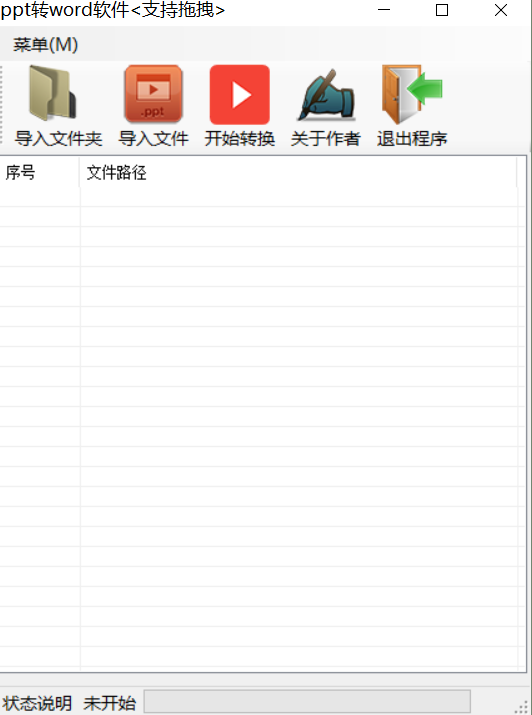This screenshot has height=715, width=532.
Task: Maximize the ppt转word window
Action: 442,10
